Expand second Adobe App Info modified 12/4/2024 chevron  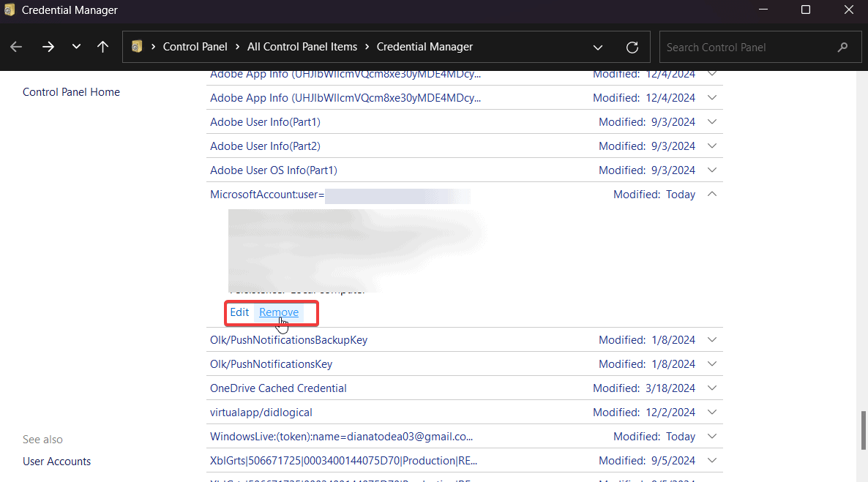click(712, 98)
